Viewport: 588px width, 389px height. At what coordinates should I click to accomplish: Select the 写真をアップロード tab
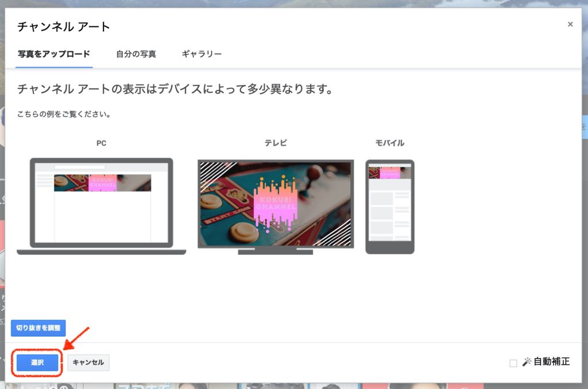[x=53, y=53]
